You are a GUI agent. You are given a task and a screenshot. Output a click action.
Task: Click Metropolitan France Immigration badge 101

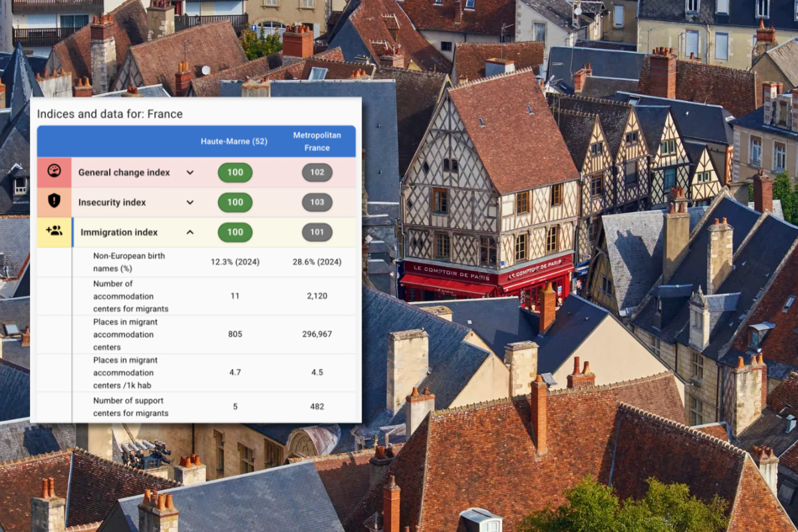pos(317,232)
